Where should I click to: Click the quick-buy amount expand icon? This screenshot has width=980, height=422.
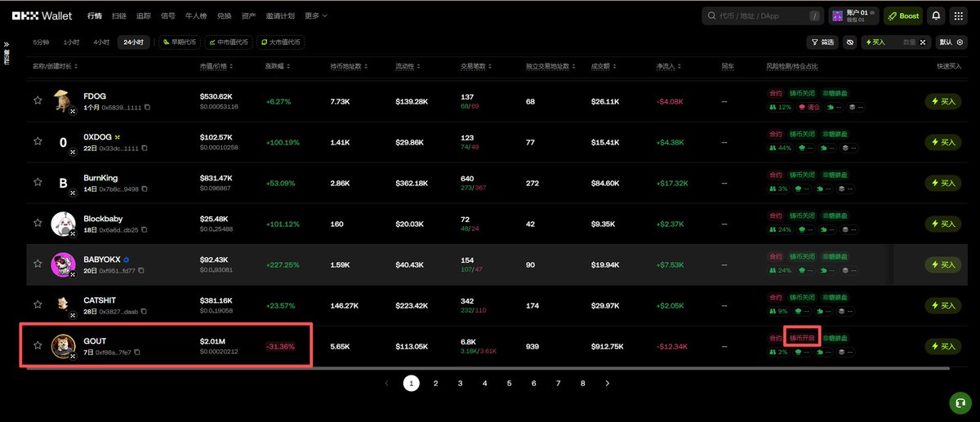tap(923, 42)
